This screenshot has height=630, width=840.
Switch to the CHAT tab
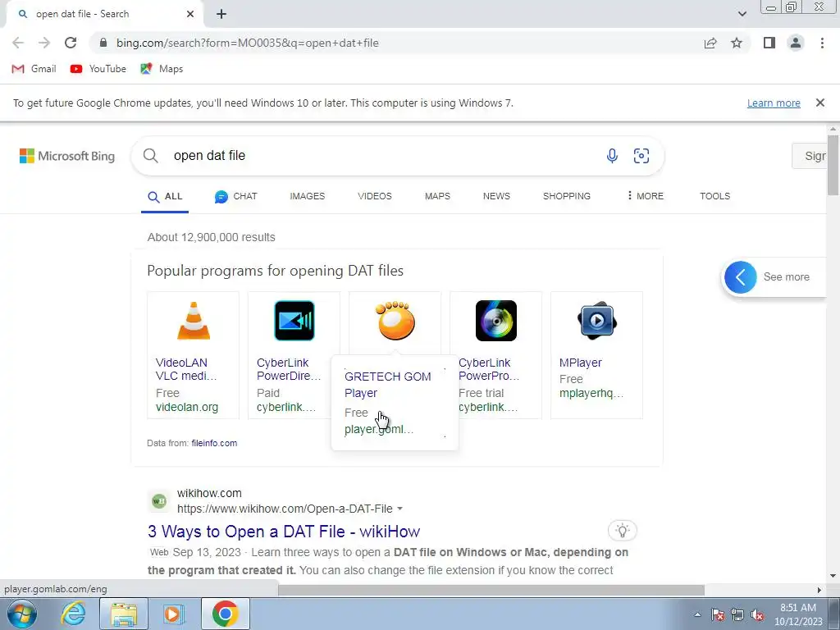point(235,197)
